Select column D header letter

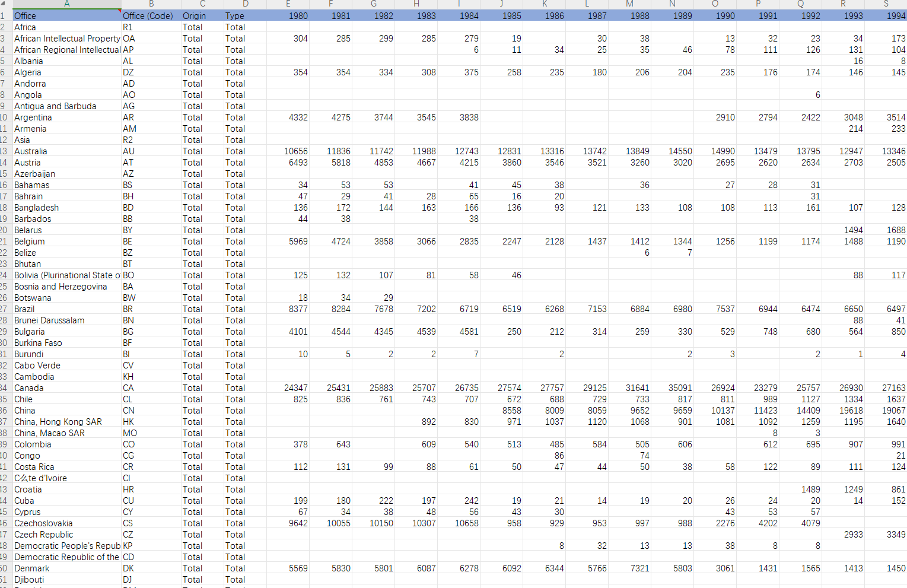246,4
